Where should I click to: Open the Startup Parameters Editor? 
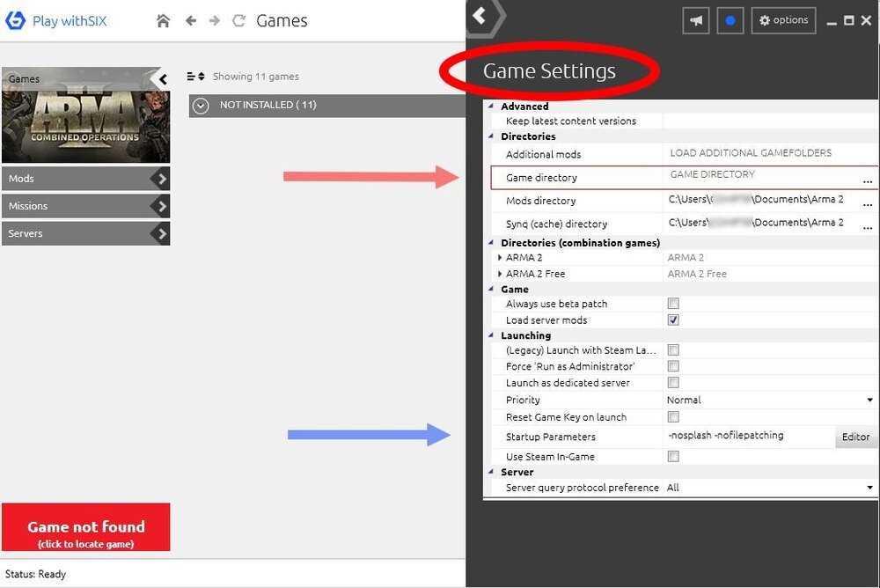click(856, 437)
